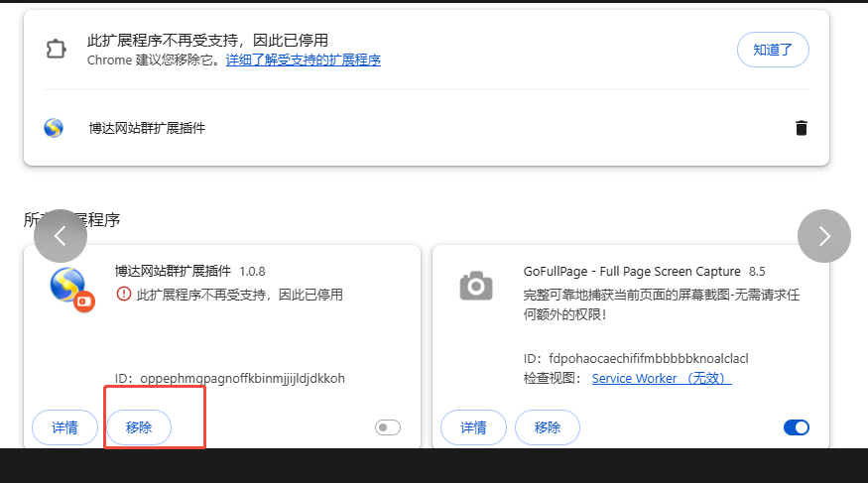The width and height of the screenshot is (868, 483).
Task: Remove 博达网站群扩展插件 with 移除 button
Action: pos(139,427)
